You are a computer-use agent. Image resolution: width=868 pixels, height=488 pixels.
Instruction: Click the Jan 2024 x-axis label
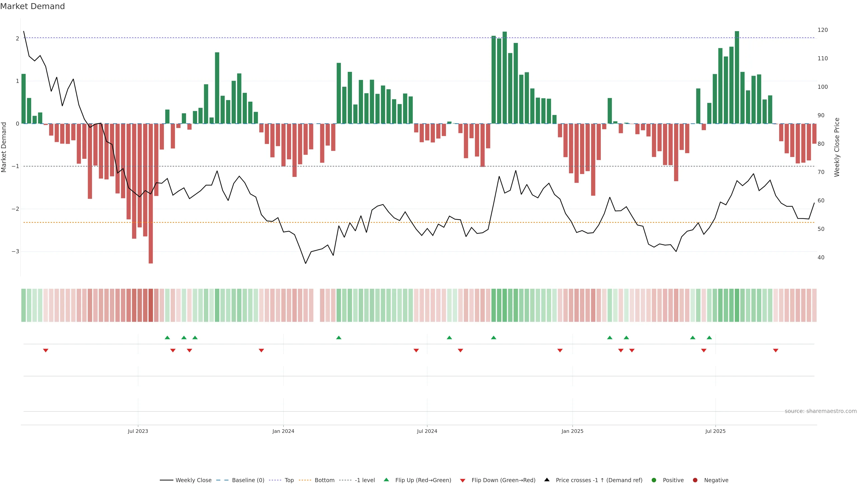(283, 431)
